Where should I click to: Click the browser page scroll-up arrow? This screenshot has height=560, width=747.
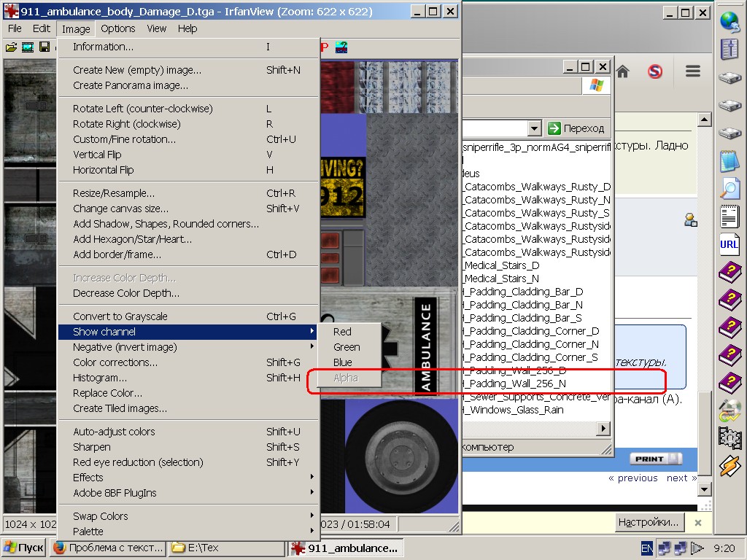704,119
